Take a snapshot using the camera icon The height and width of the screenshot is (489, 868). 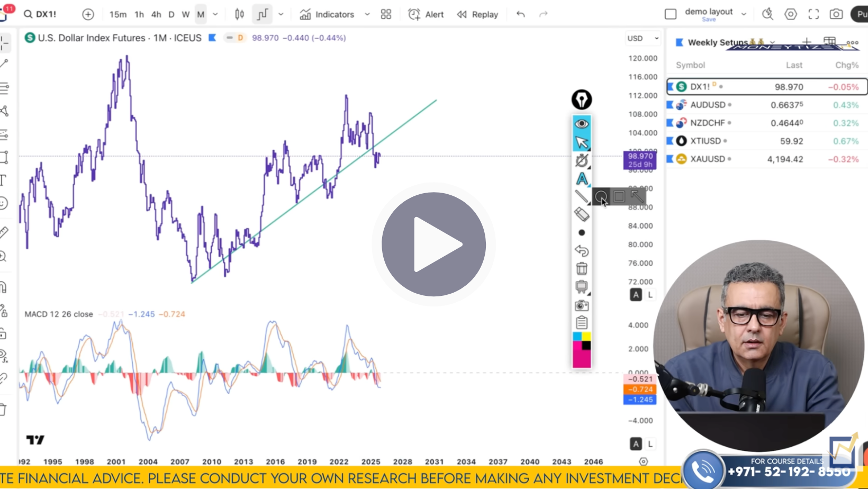582,305
